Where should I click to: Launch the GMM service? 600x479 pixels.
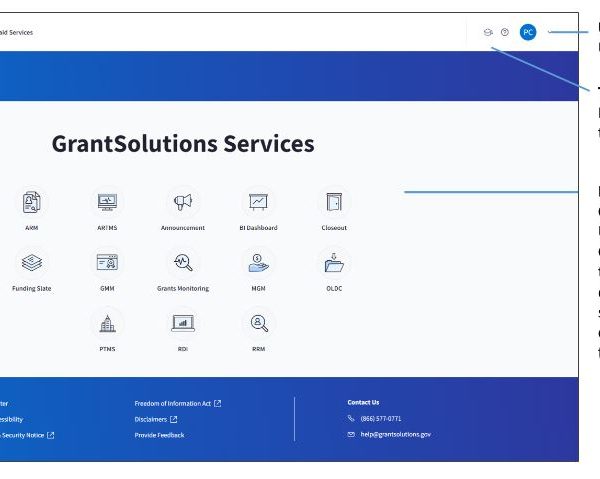coord(106,264)
